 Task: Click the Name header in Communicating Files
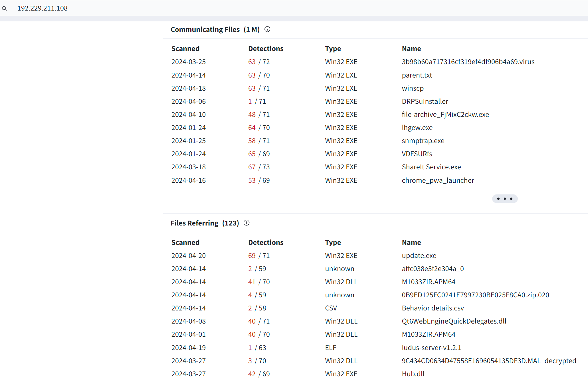[x=411, y=49]
